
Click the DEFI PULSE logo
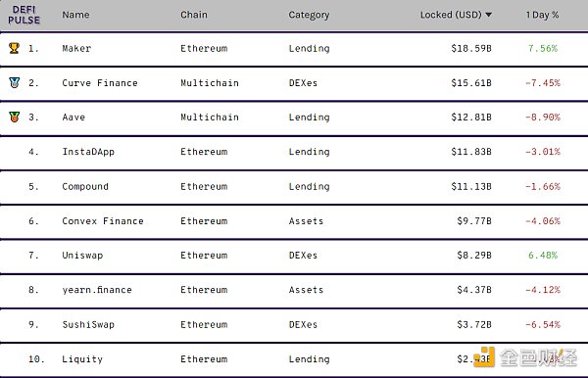tap(24, 15)
